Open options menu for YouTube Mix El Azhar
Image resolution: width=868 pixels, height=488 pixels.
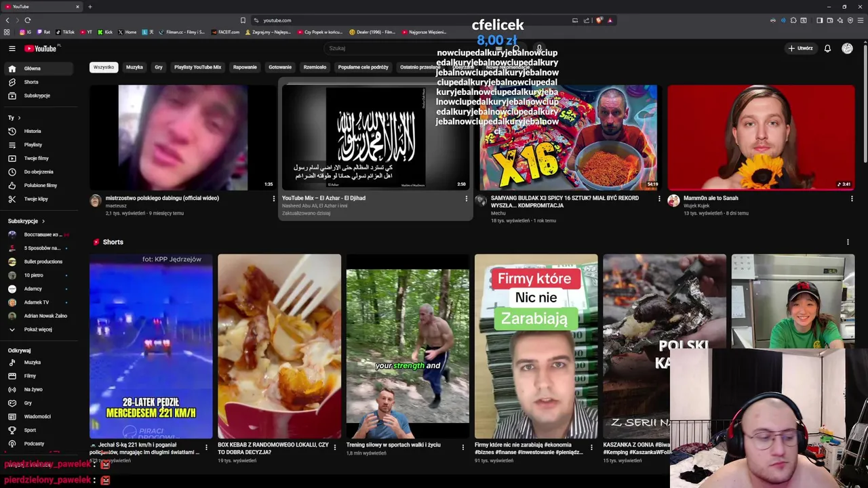[x=466, y=199]
